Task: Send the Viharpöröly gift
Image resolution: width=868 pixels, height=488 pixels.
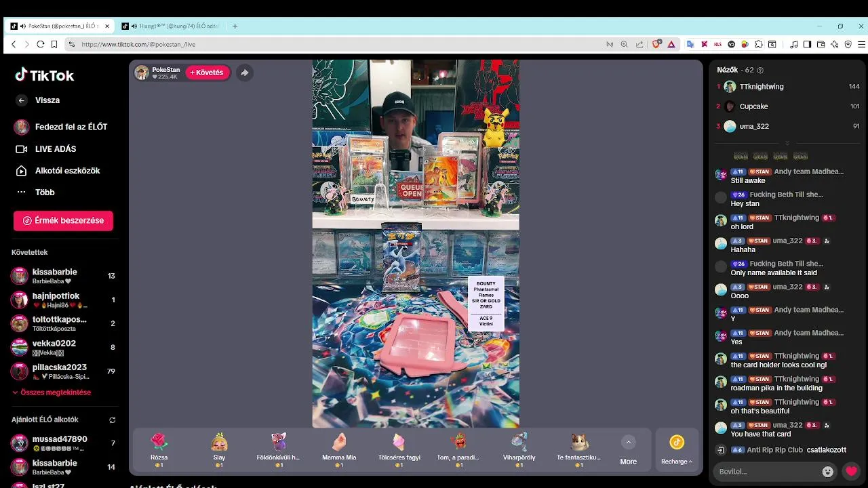Action: click(519, 449)
